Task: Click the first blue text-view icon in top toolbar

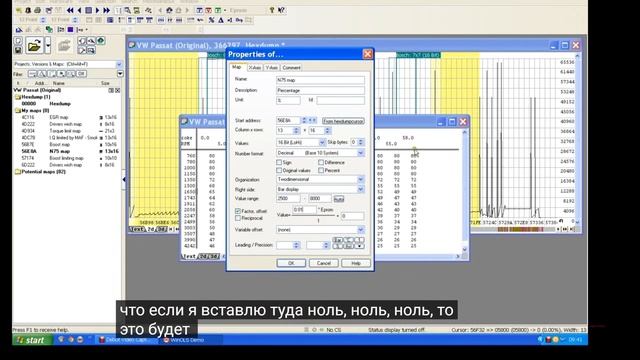Action: (199, 10)
